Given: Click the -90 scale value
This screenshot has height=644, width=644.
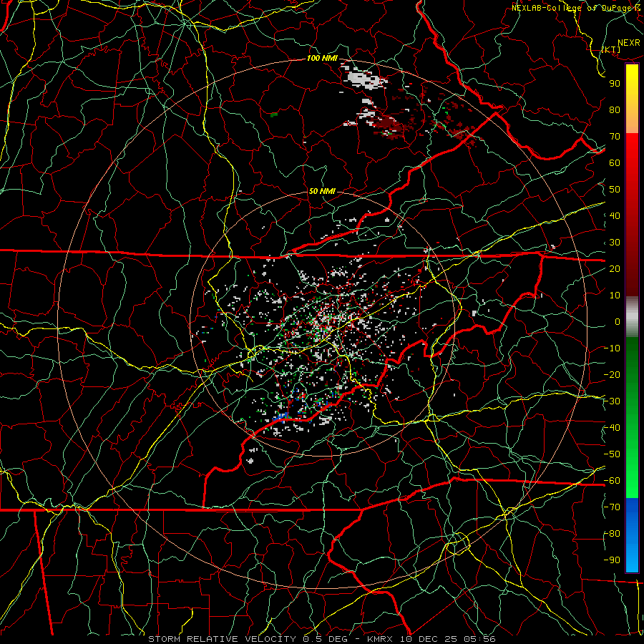Looking at the screenshot, I should click(x=612, y=560).
